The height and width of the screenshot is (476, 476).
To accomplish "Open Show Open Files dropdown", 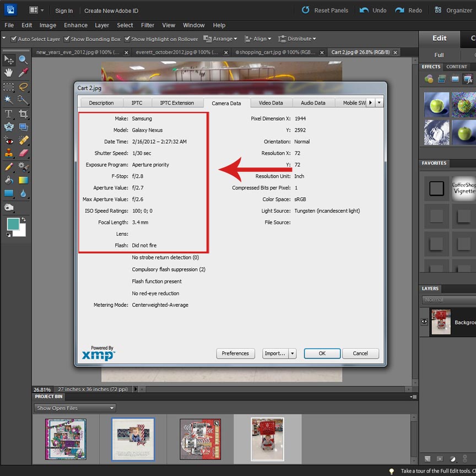I will [x=75, y=408].
